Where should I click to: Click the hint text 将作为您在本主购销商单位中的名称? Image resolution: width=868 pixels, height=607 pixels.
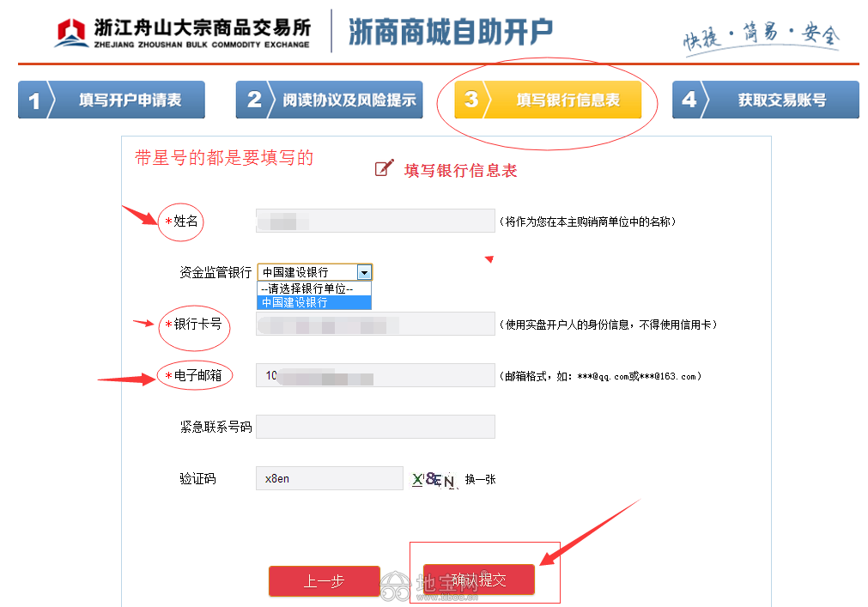588,222
